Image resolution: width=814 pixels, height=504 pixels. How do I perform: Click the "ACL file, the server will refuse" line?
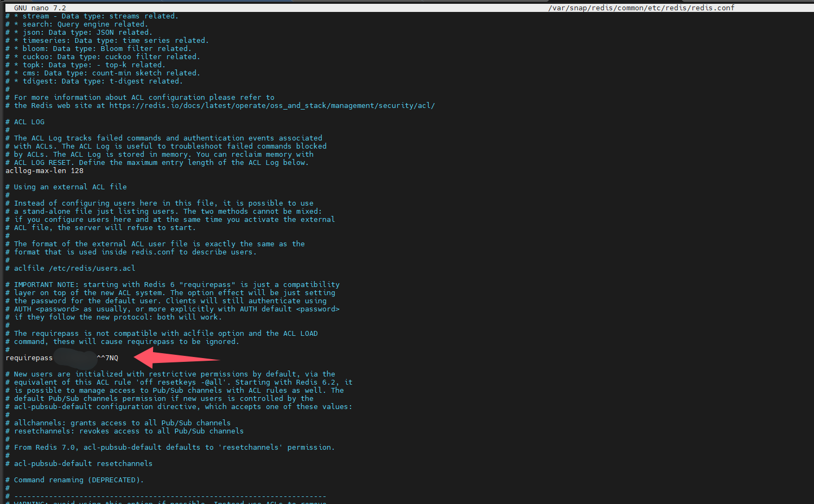click(101, 228)
